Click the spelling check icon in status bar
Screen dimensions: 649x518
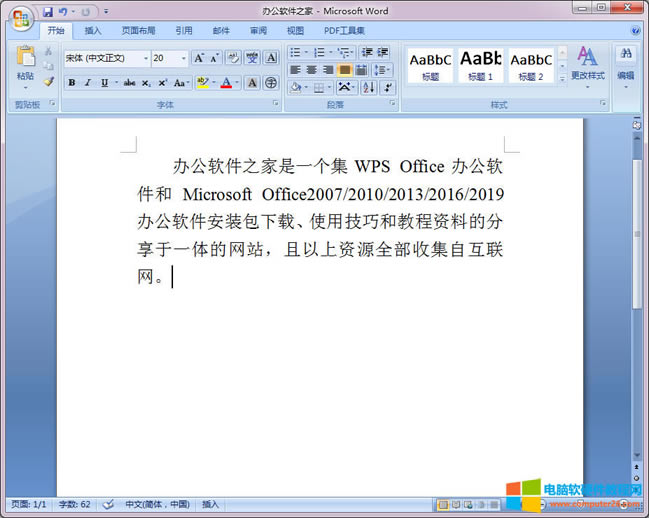108,505
